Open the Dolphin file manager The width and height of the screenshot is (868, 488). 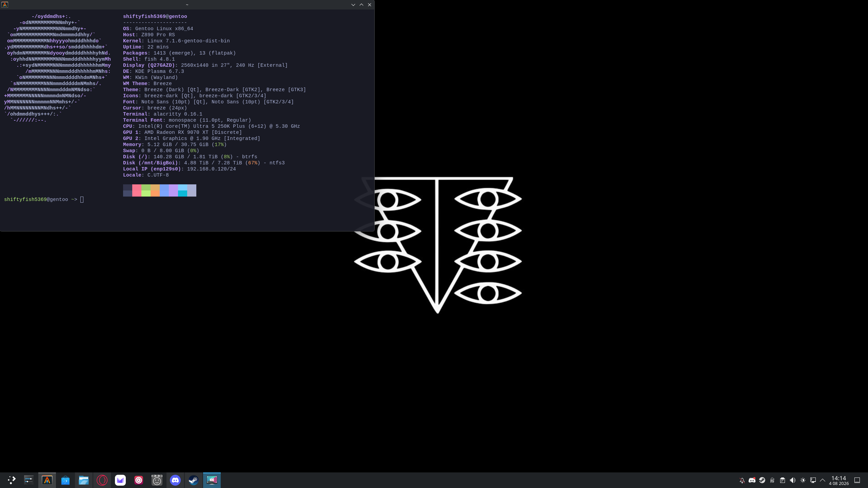[84, 480]
